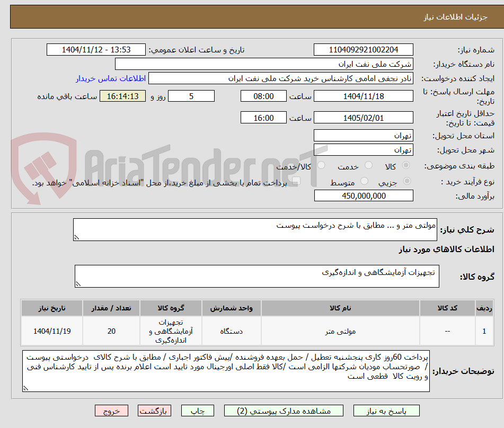Image resolution: width=504 pixels, height=428 pixels.
Task: Click the 'تاریخ نیاز' column header
Action: 52,308
